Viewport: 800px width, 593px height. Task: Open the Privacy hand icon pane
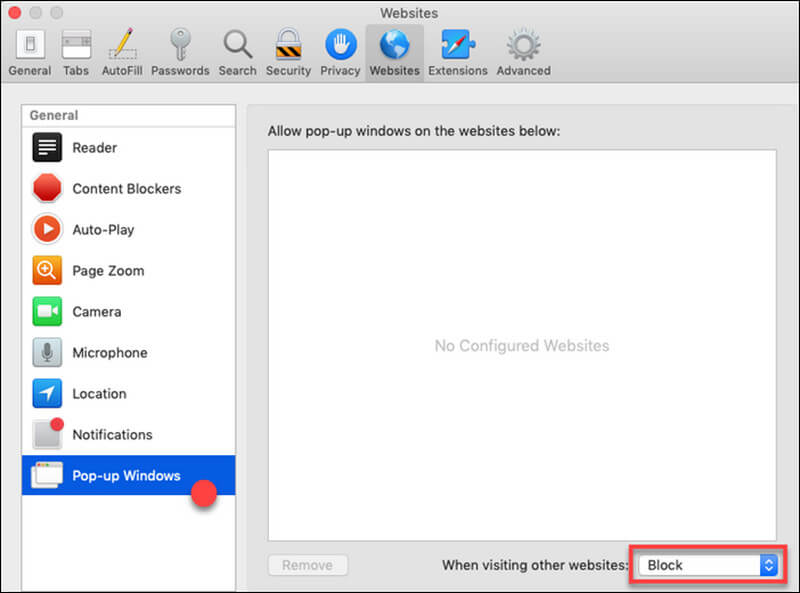coord(340,52)
